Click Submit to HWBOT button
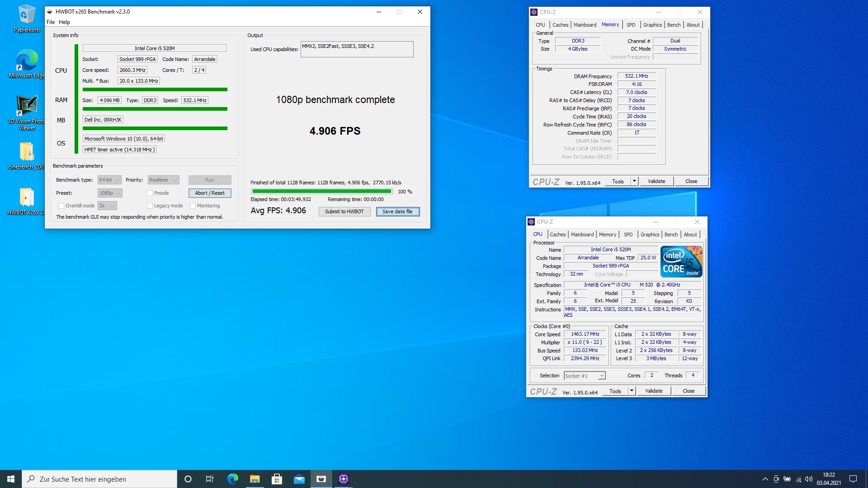Image resolution: width=868 pixels, height=488 pixels. click(x=344, y=211)
